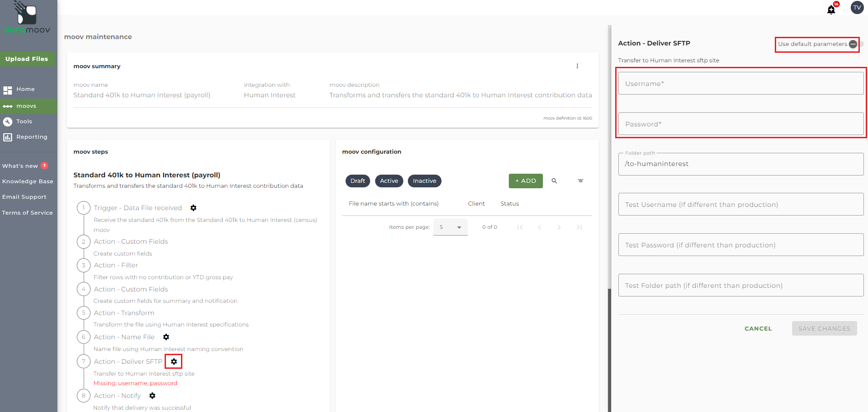Screen dimensions: 868x412
Task: Open settings gear for Action - Name File
Action: (166, 337)
